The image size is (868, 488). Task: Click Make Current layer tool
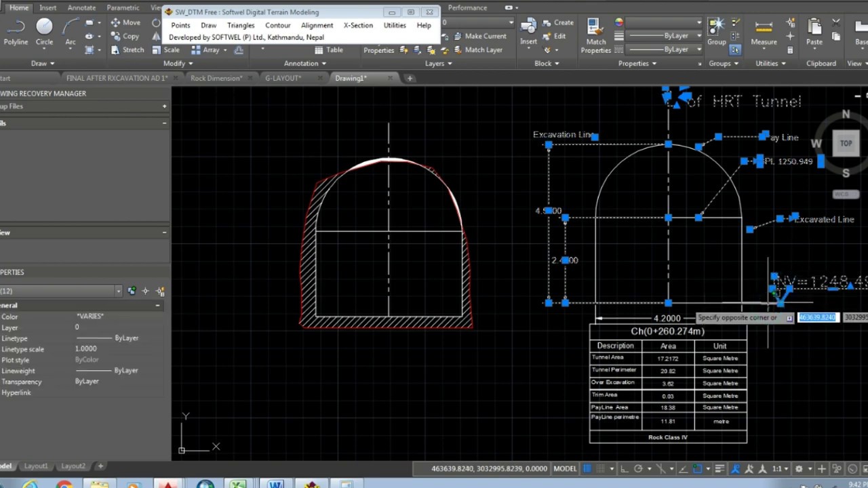(479, 36)
